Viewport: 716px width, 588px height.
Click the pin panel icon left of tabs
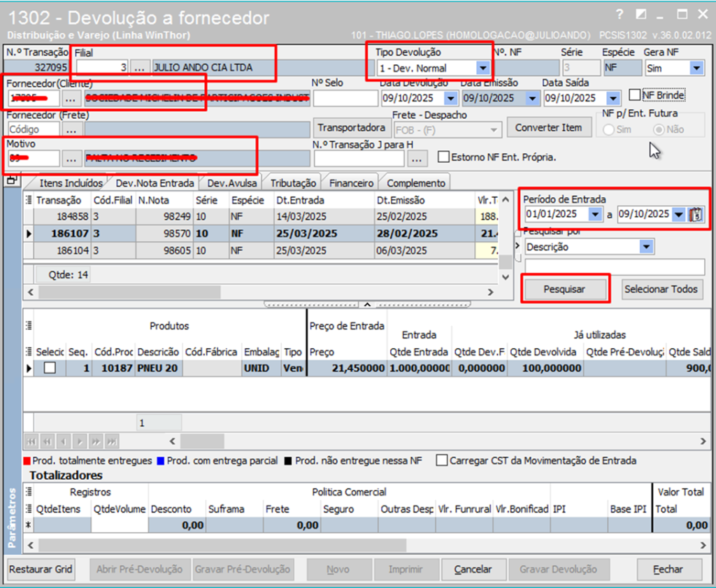[x=12, y=181]
